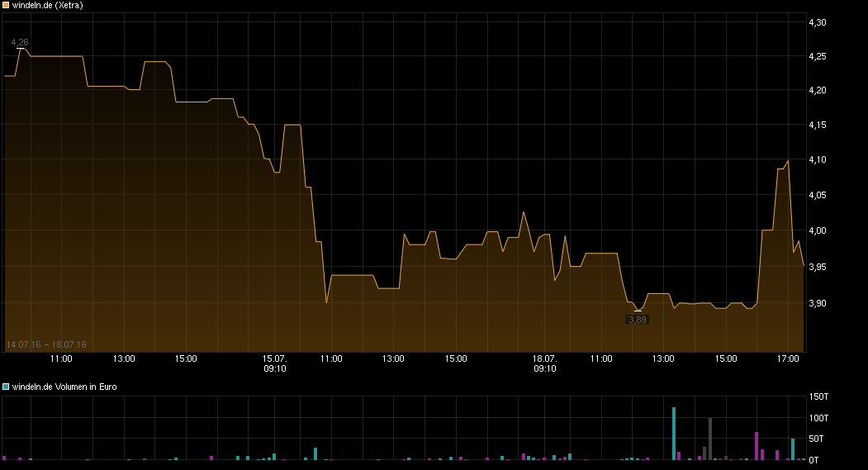The width and height of the screenshot is (868, 470).
Task: Click the 4,10 price peak near 17:00
Action: [x=788, y=161]
